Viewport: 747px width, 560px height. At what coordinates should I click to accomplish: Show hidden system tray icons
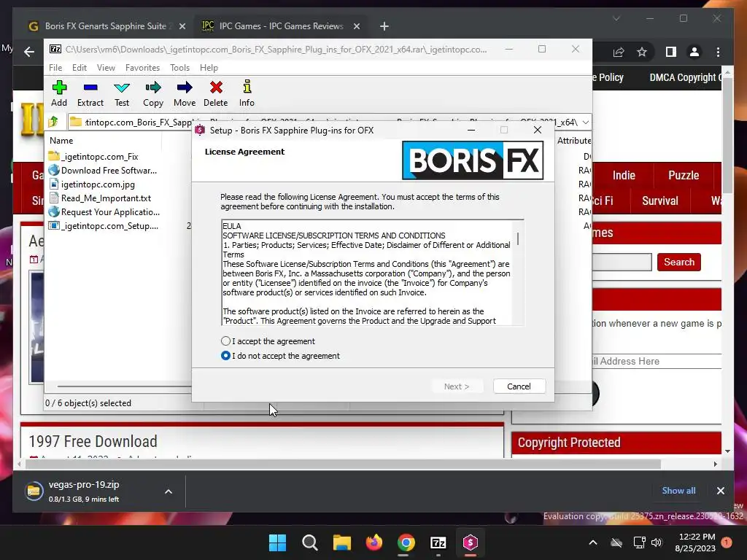[593, 542]
